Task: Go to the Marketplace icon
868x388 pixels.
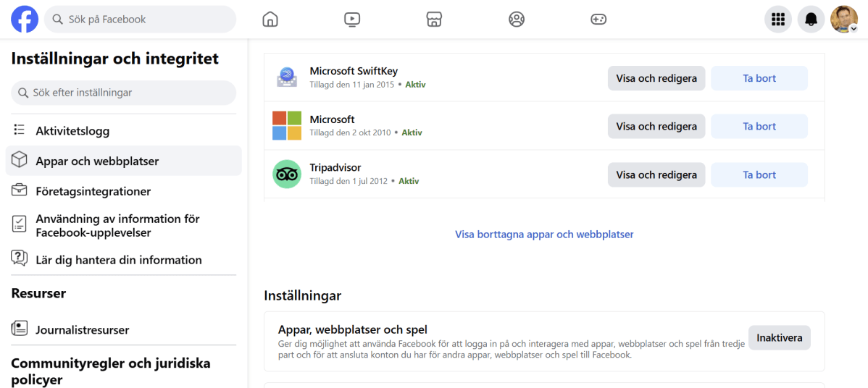Action: 434,20
